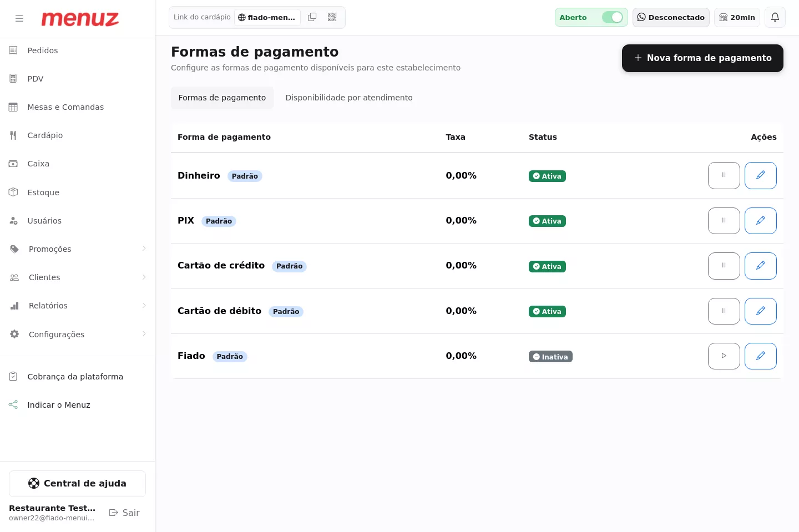Image resolution: width=799 pixels, height=532 pixels.
Task: Click the Restaurante Test account name
Action: point(52,508)
